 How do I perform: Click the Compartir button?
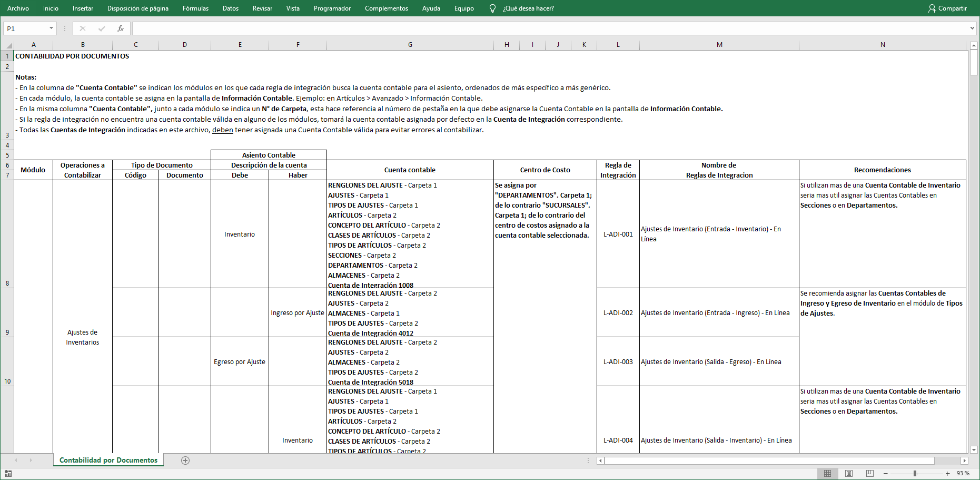tap(948, 8)
